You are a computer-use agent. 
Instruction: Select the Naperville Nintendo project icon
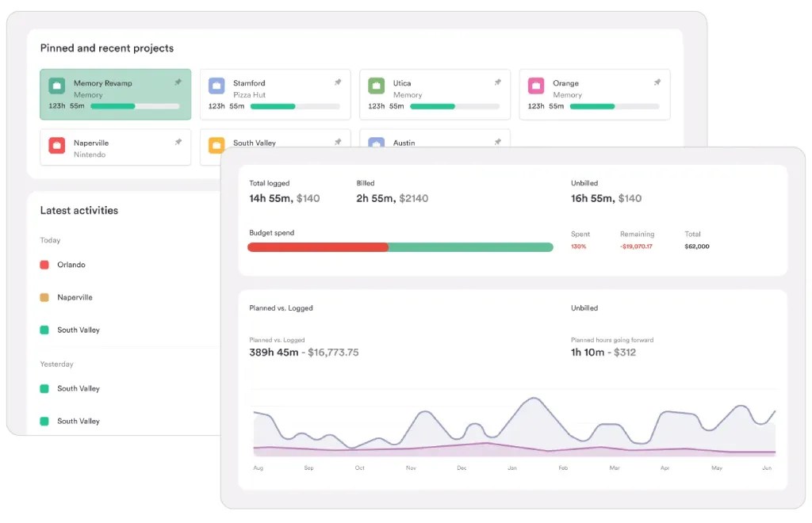click(56, 144)
